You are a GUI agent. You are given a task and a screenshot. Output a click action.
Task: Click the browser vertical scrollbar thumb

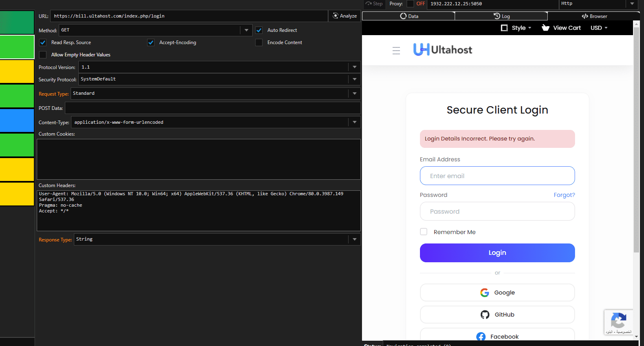point(636,139)
